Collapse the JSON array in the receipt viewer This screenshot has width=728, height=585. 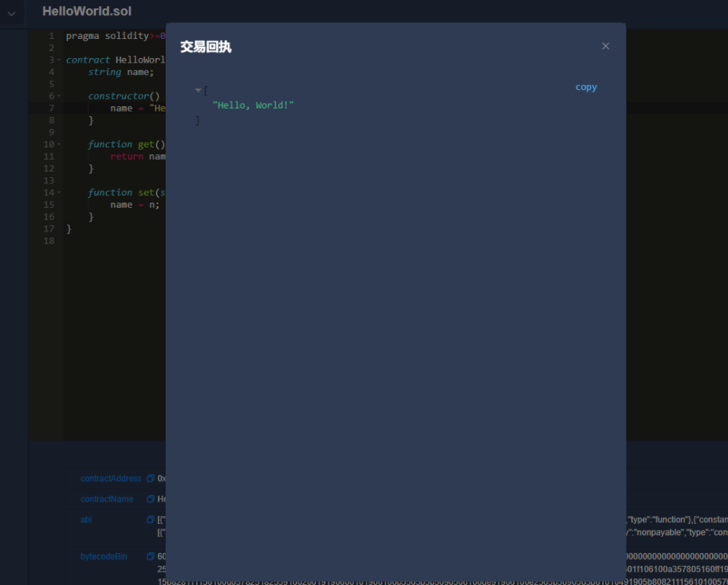(198, 90)
